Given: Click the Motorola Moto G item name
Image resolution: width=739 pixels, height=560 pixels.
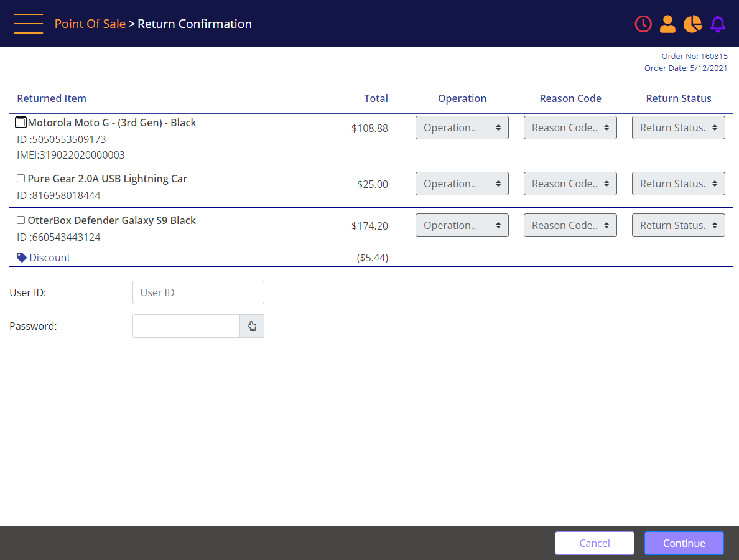Looking at the screenshot, I should (112, 123).
